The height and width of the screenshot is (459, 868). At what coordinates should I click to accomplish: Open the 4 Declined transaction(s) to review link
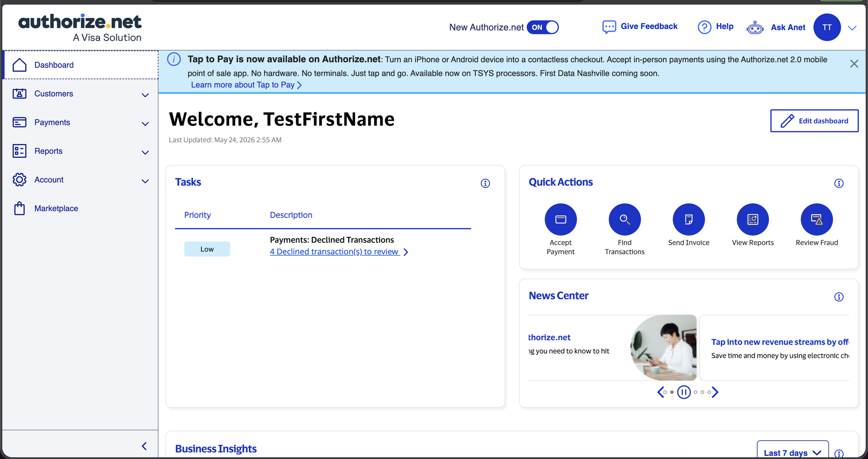coord(334,252)
